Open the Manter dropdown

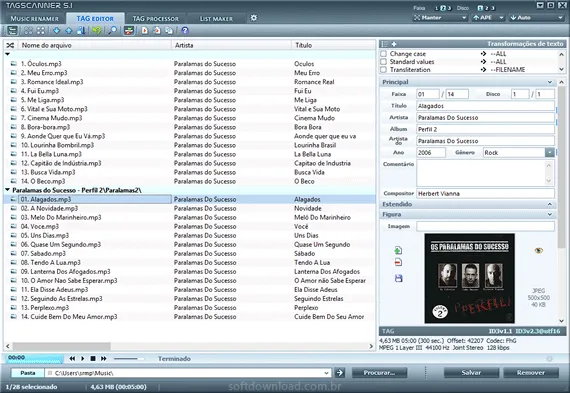point(440,17)
